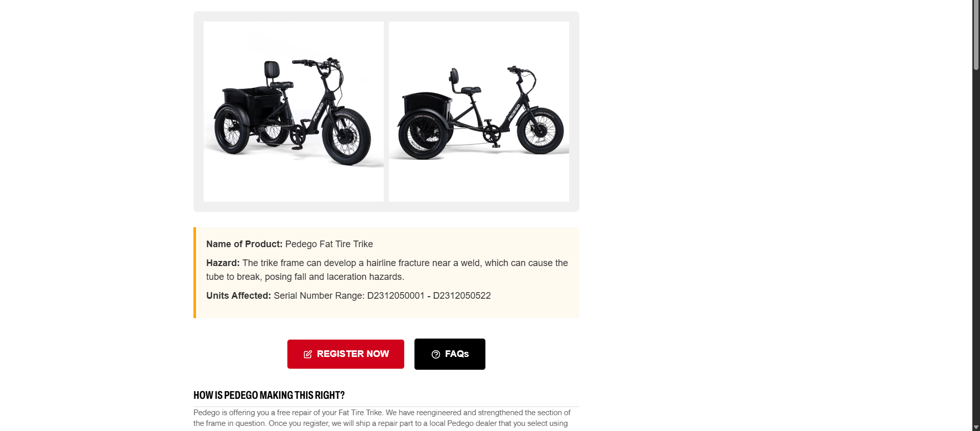Click the pencil icon on Register Now

pyautogui.click(x=308, y=354)
